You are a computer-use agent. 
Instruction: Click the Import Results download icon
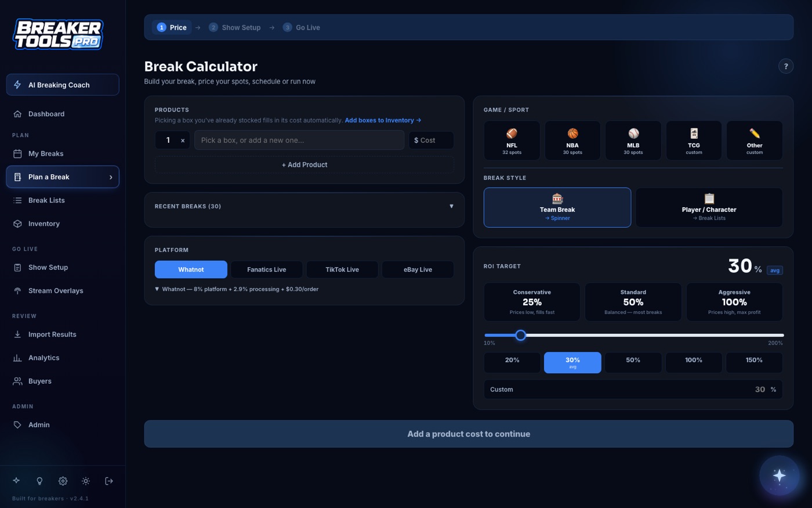click(x=17, y=334)
